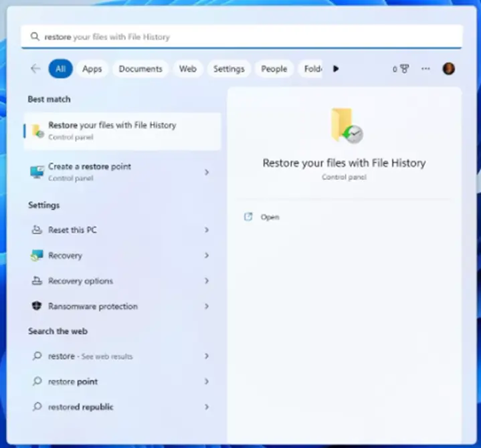The width and height of the screenshot is (481, 448).
Task: Expand the Recovery chevron
Action: tap(207, 255)
